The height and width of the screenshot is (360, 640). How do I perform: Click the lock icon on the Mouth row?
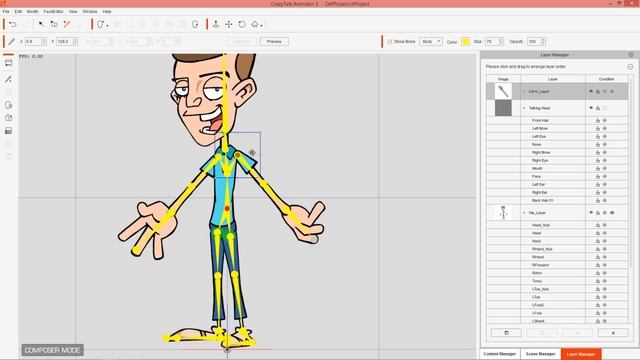coord(598,169)
